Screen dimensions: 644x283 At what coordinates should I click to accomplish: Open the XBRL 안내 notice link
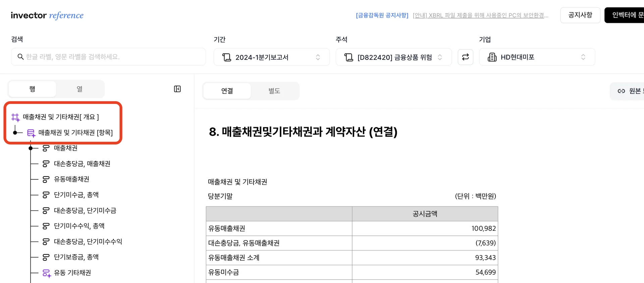[480, 15]
